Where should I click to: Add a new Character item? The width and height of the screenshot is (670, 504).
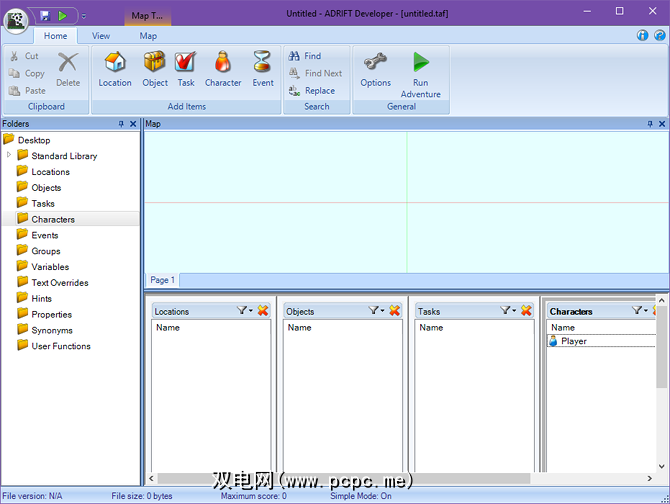(223, 69)
